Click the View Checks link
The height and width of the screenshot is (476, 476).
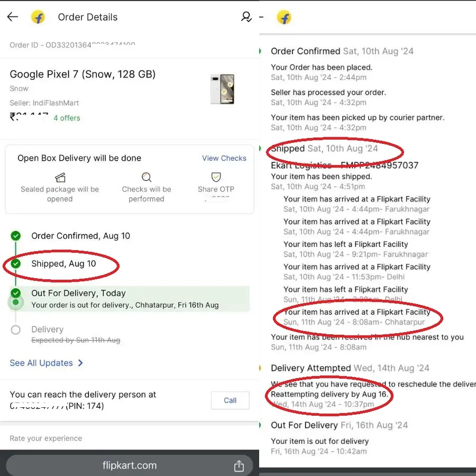[x=224, y=158]
